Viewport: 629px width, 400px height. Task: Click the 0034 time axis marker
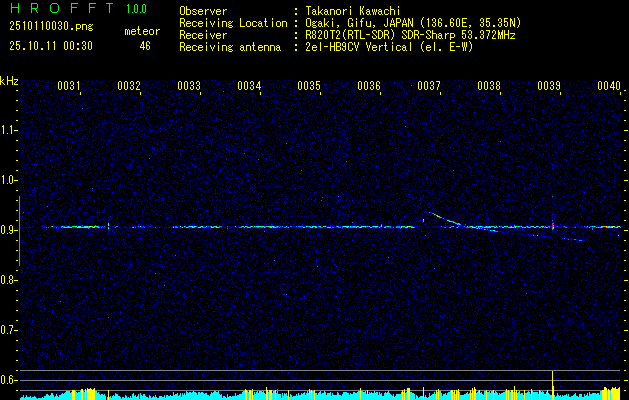click(x=249, y=86)
